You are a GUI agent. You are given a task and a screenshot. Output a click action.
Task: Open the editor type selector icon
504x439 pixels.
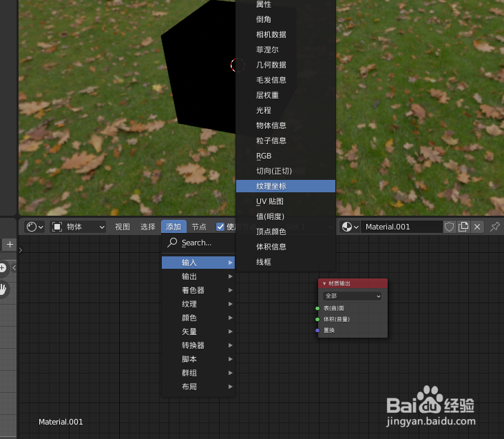point(34,227)
